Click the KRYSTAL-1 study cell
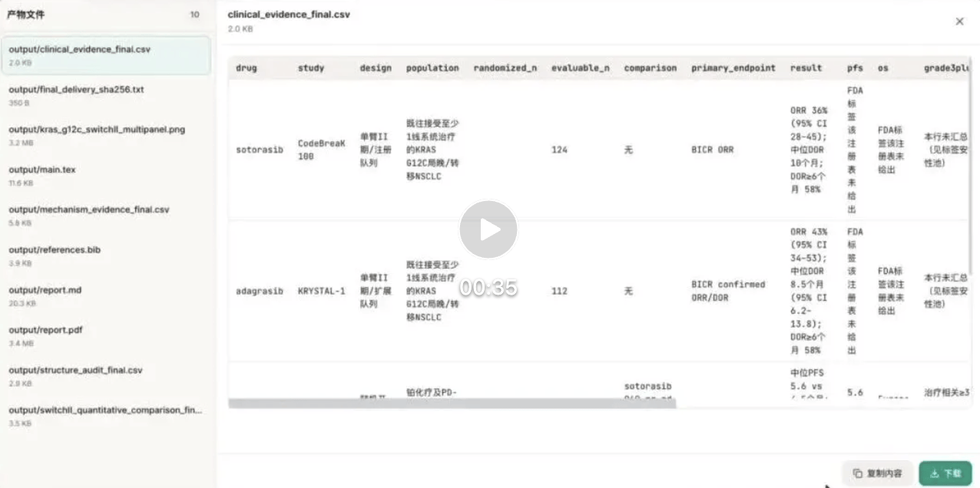 coord(322,291)
